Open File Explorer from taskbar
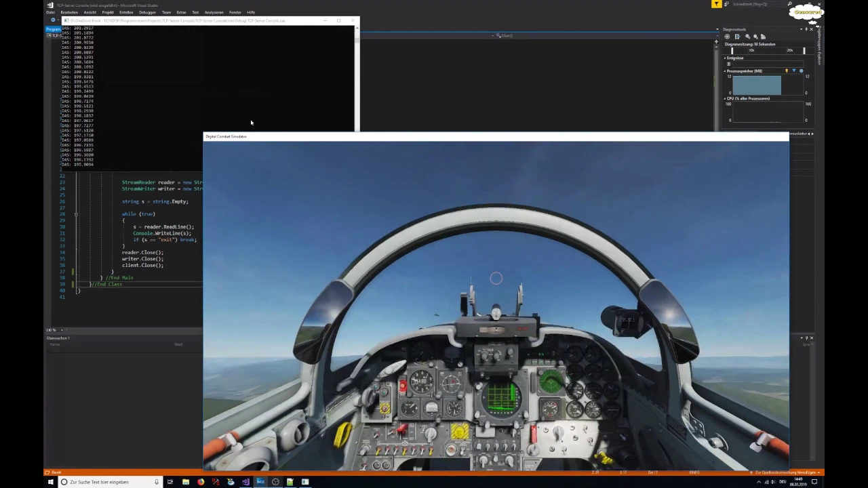The width and height of the screenshot is (868, 488). pyautogui.click(x=185, y=482)
